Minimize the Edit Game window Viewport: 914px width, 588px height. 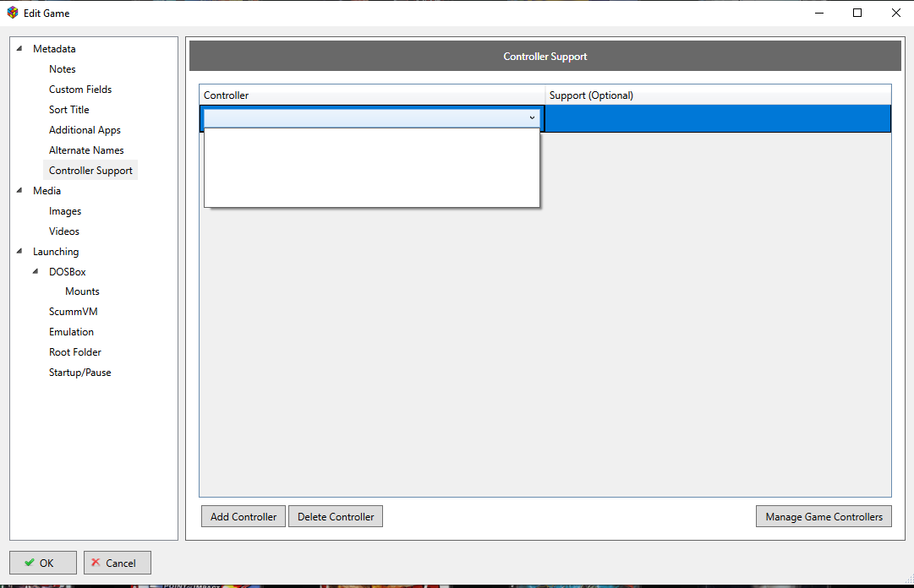coord(819,13)
